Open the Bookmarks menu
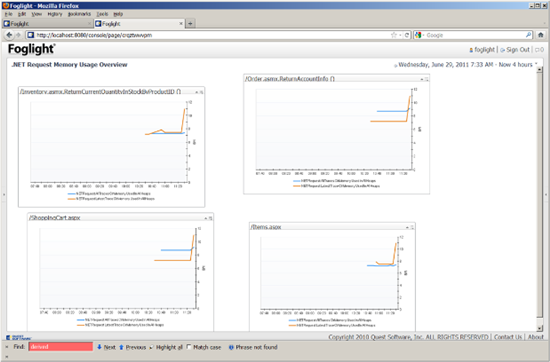This screenshot has height=362, width=550. (x=79, y=14)
